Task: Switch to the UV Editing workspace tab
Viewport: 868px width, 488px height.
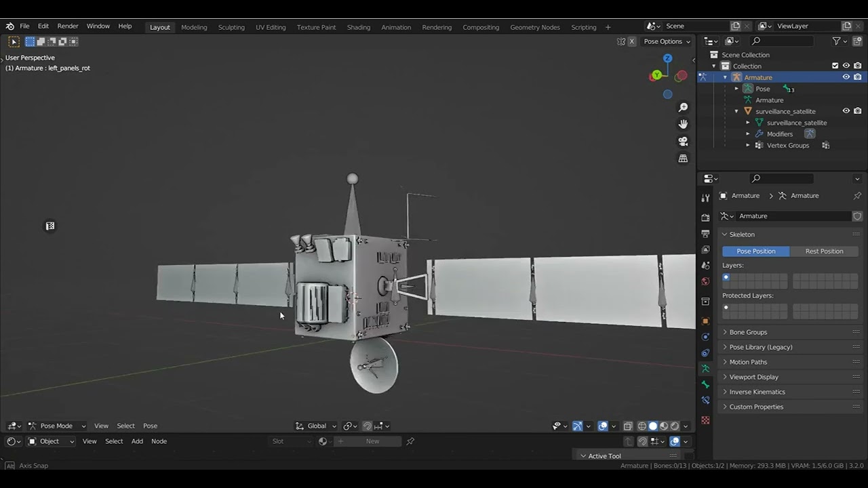Action: 271,27
